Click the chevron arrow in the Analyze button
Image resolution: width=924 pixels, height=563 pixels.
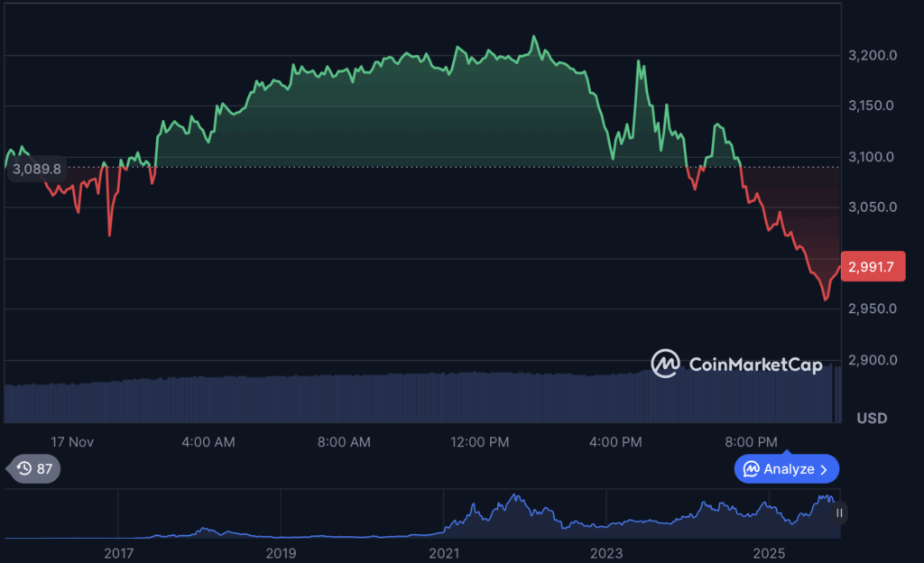824,468
